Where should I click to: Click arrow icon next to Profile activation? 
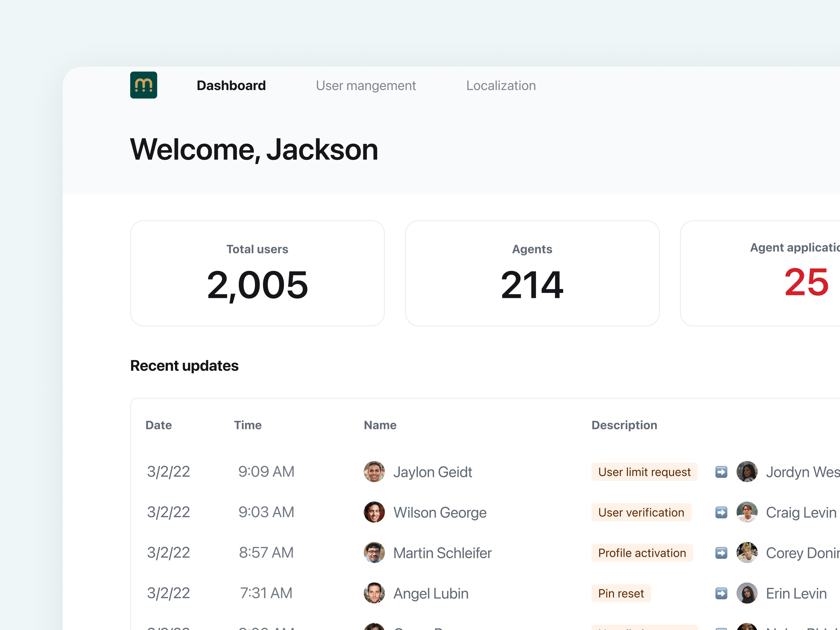[721, 553]
